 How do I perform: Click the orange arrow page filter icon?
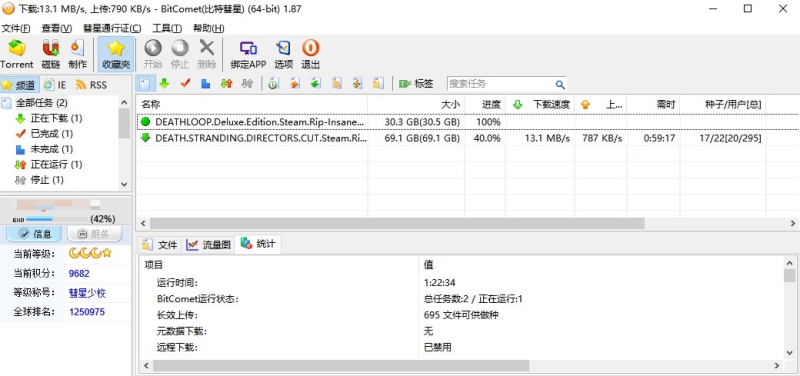coord(295,84)
